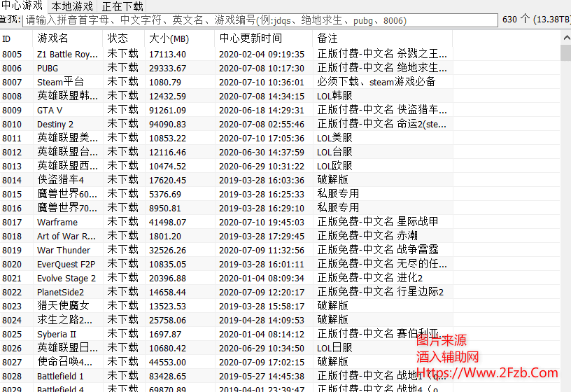
Task: Select the 求生之路2... game row
Action: tap(226, 320)
